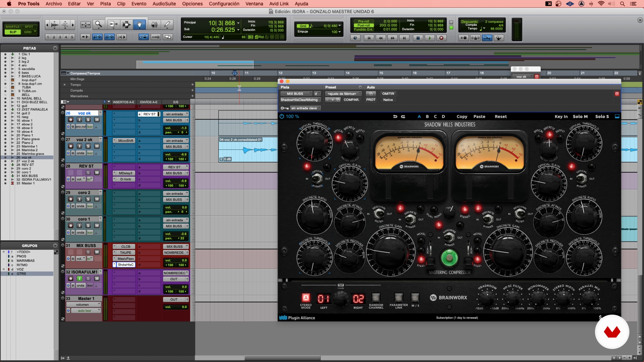Click the Stop transport button
644x362 pixels.
point(417,38)
